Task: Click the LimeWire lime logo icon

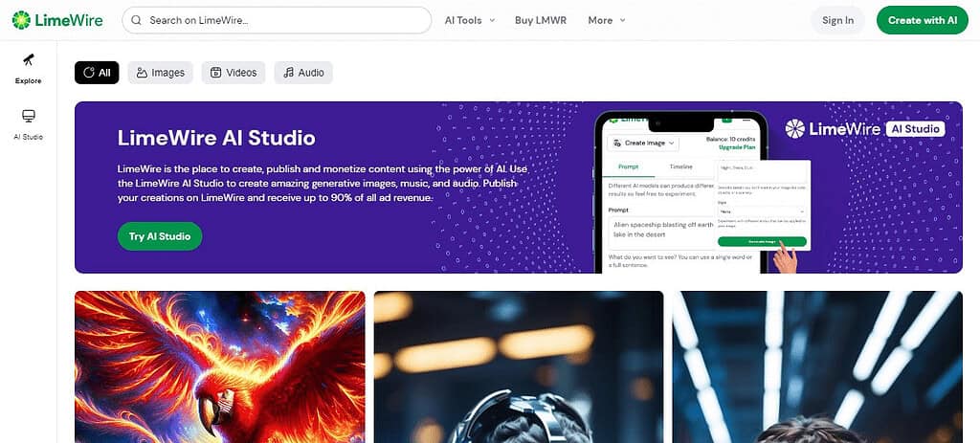Action: click(x=21, y=20)
